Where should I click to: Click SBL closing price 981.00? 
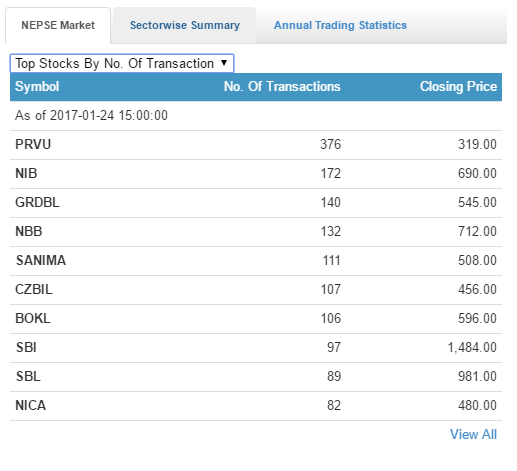477,377
